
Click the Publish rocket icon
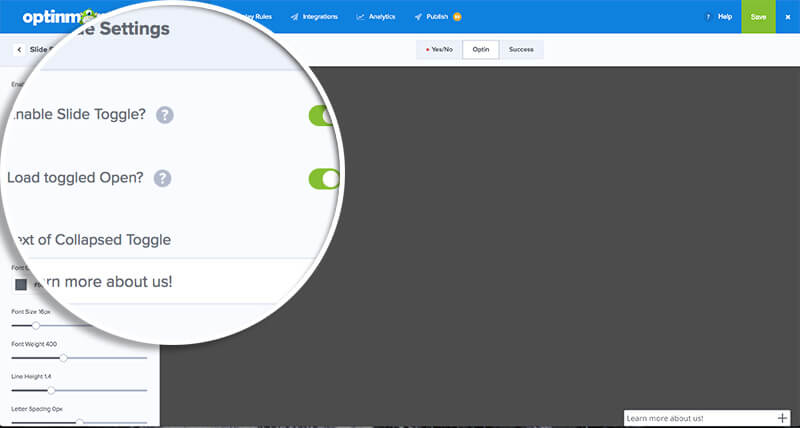pyautogui.click(x=418, y=17)
